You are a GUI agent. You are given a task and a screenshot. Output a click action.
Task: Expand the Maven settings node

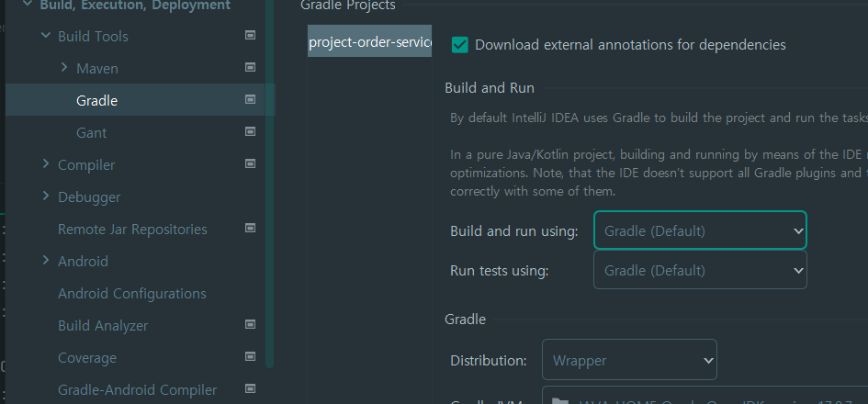64,68
